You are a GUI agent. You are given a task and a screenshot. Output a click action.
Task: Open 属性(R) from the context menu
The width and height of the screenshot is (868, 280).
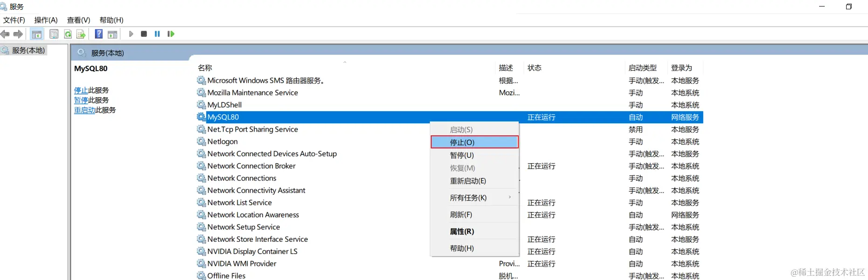click(475, 231)
